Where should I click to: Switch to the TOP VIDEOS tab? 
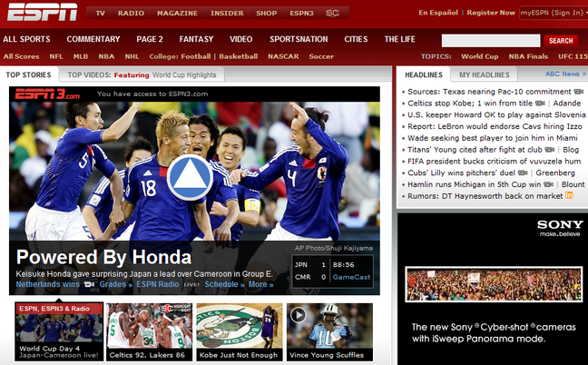click(142, 74)
